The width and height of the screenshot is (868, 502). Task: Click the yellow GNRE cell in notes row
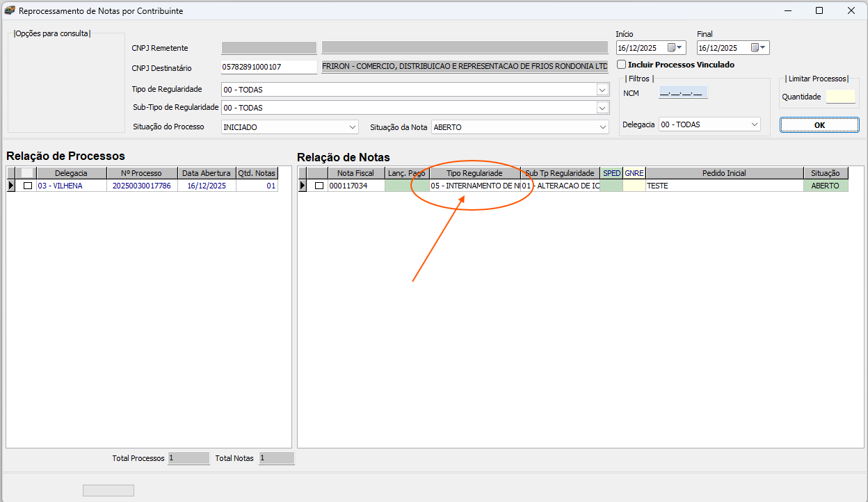[634, 186]
